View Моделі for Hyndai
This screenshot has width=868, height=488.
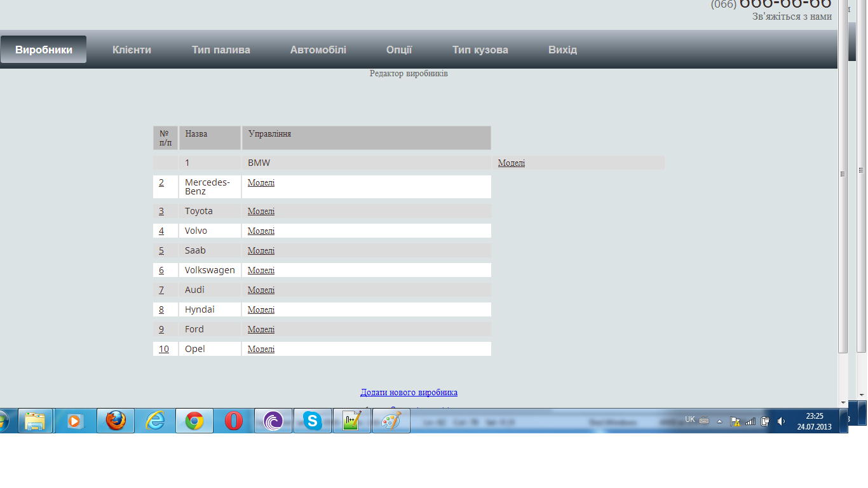pos(261,310)
